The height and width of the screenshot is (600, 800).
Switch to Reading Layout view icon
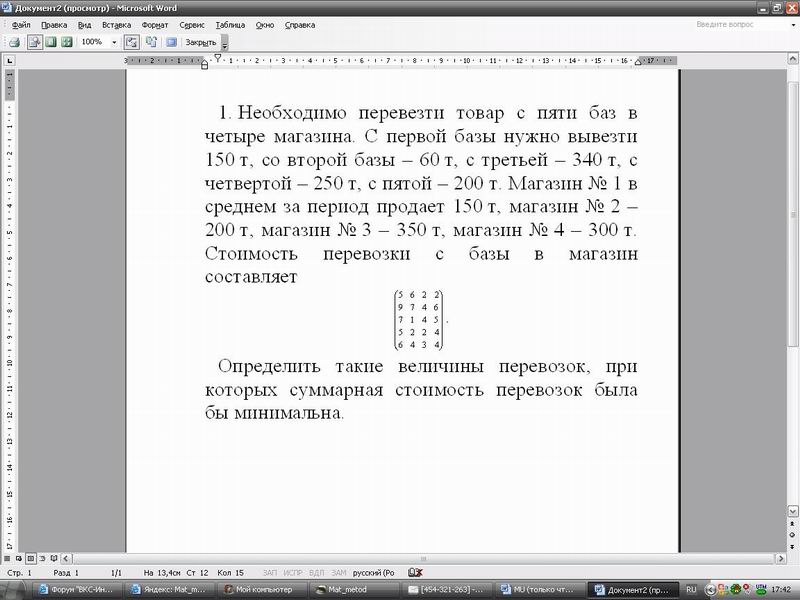click(x=54, y=559)
